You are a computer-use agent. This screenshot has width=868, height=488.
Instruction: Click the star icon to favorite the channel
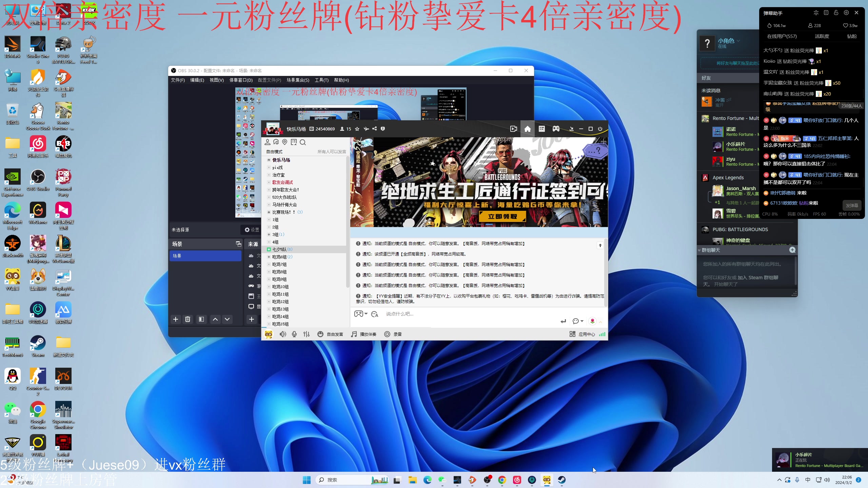click(x=357, y=129)
